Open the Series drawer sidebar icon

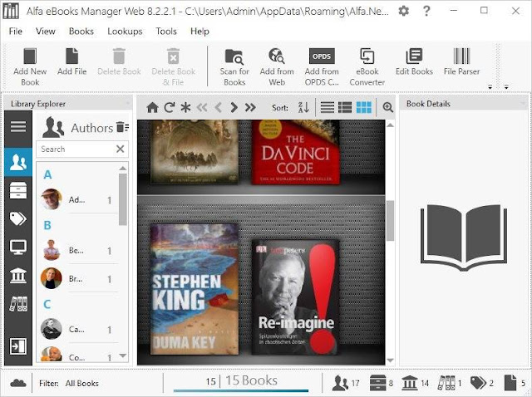(x=18, y=190)
